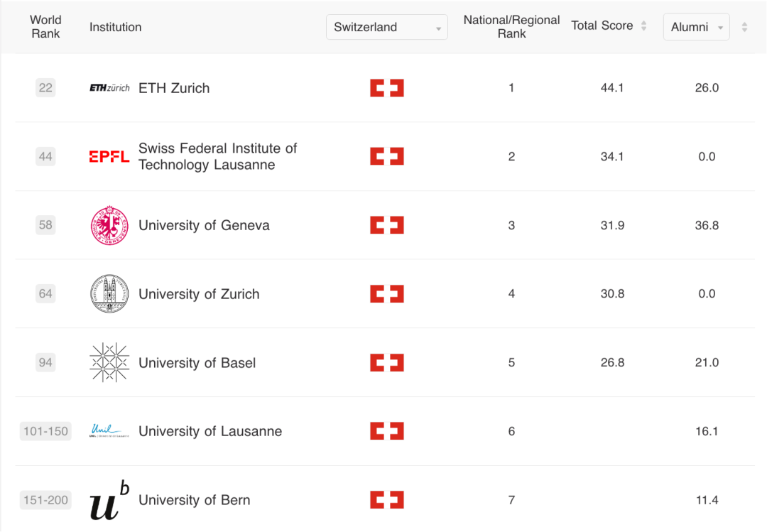Click the Swiss flag in ETH Zurich row
The width and height of the screenshot is (767, 532).
pyautogui.click(x=387, y=87)
